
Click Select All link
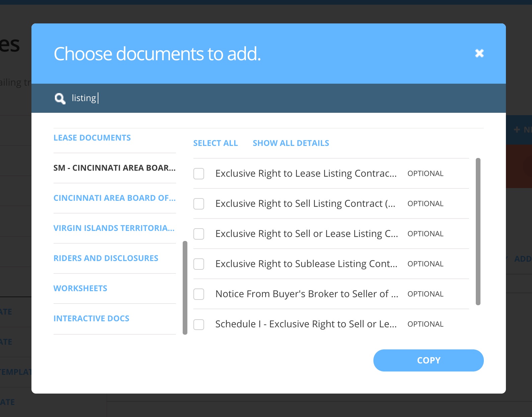click(x=215, y=143)
